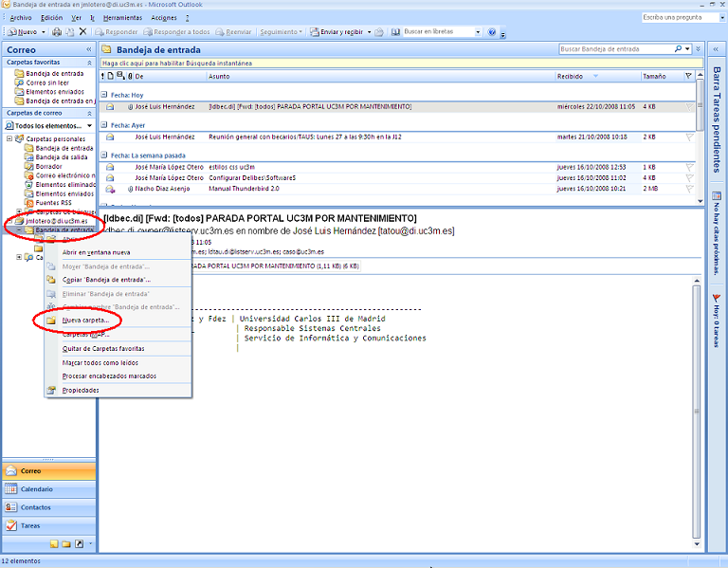
Task: Click the red flag tasks icon in To-Do bar
Action: 717,298
